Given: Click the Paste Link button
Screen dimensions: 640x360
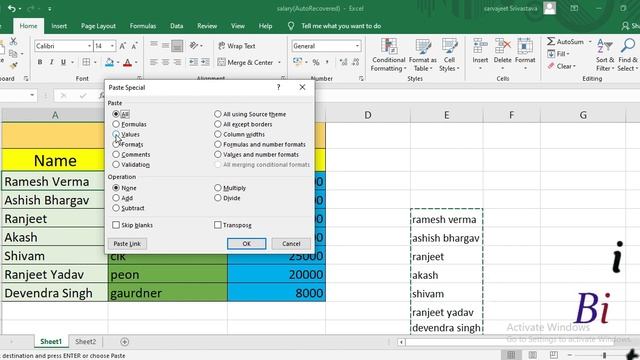Looking at the screenshot, I should pyautogui.click(x=127, y=244).
